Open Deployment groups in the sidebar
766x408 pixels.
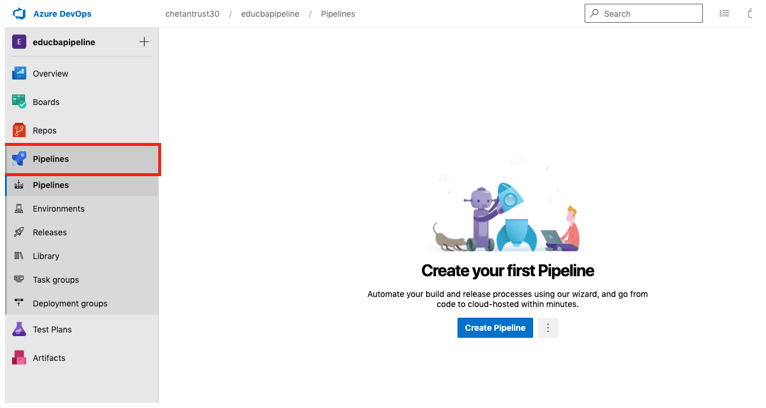click(x=70, y=304)
